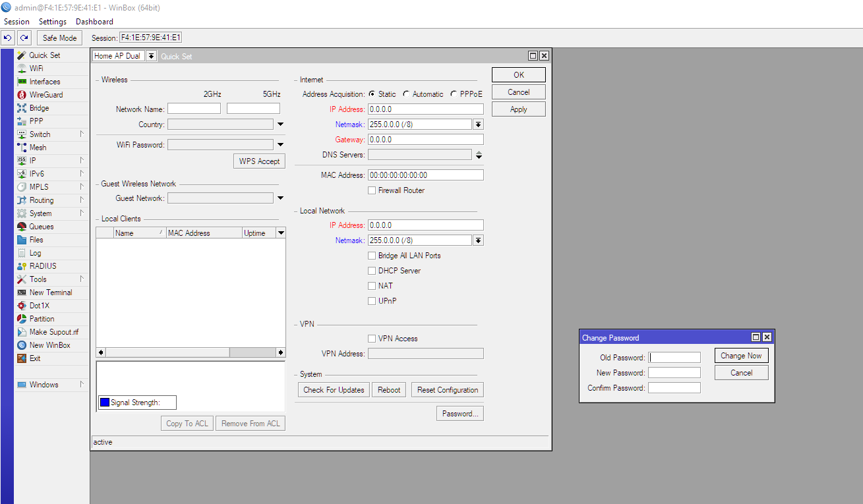Image resolution: width=863 pixels, height=504 pixels.
Task: Open the Home AP Dual mode dropdown
Action: click(x=151, y=56)
